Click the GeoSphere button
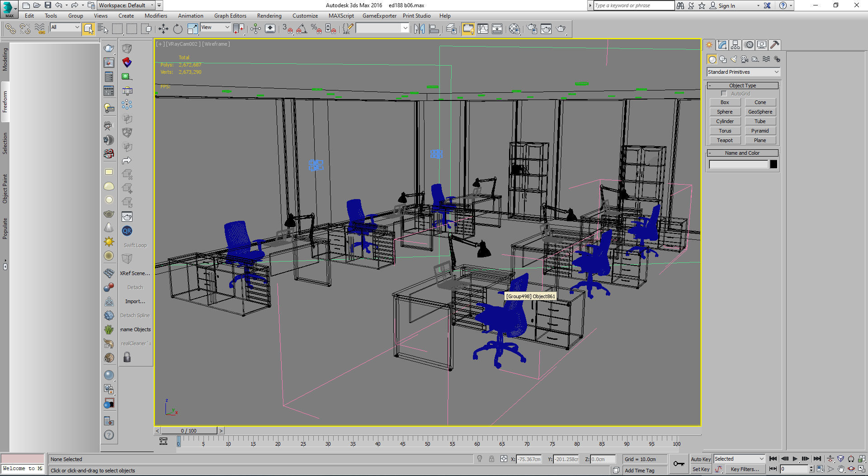 pyautogui.click(x=760, y=112)
